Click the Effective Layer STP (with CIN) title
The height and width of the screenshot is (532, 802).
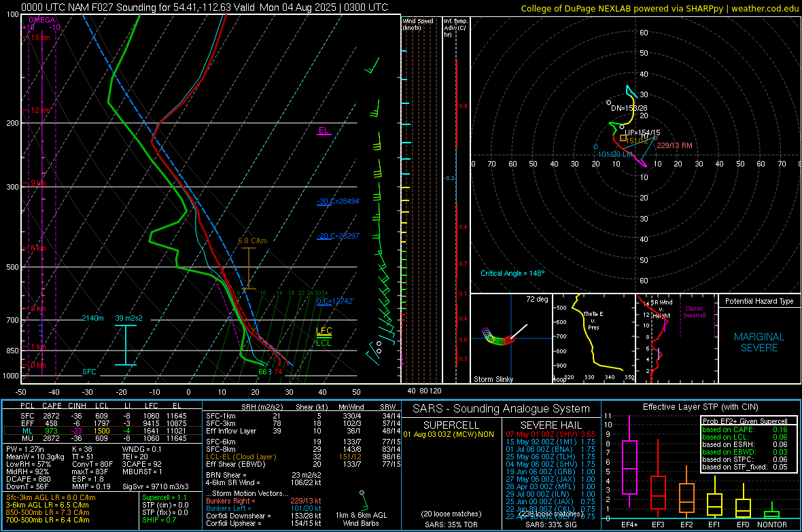coord(700,407)
